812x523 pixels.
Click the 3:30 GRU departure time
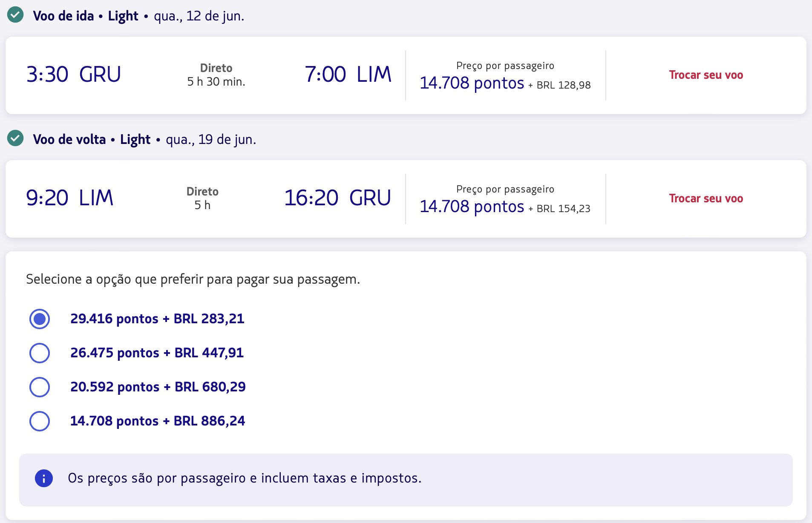[74, 75]
